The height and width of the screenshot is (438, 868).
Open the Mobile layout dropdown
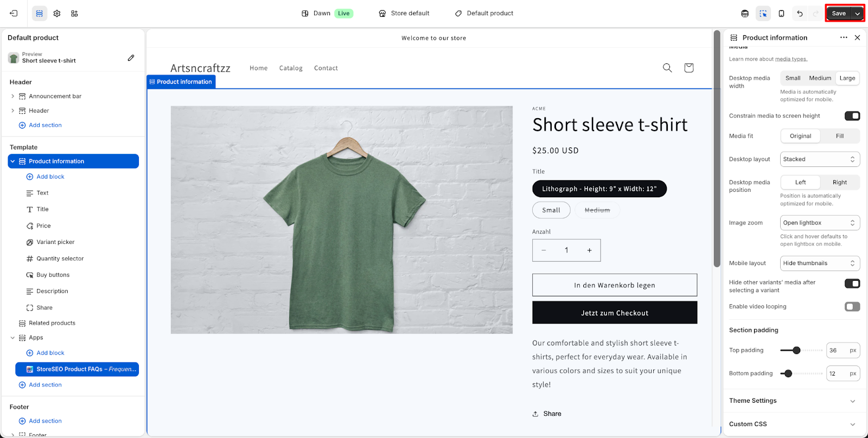tap(820, 263)
